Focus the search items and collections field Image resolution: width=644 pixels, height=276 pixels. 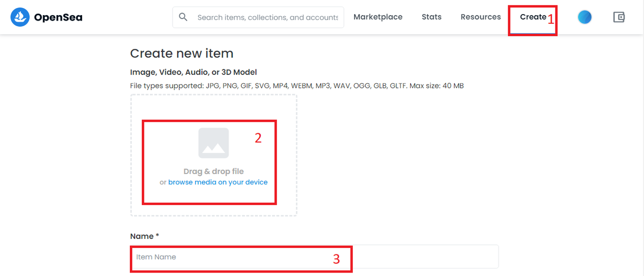pyautogui.click(x=267, y=17)
